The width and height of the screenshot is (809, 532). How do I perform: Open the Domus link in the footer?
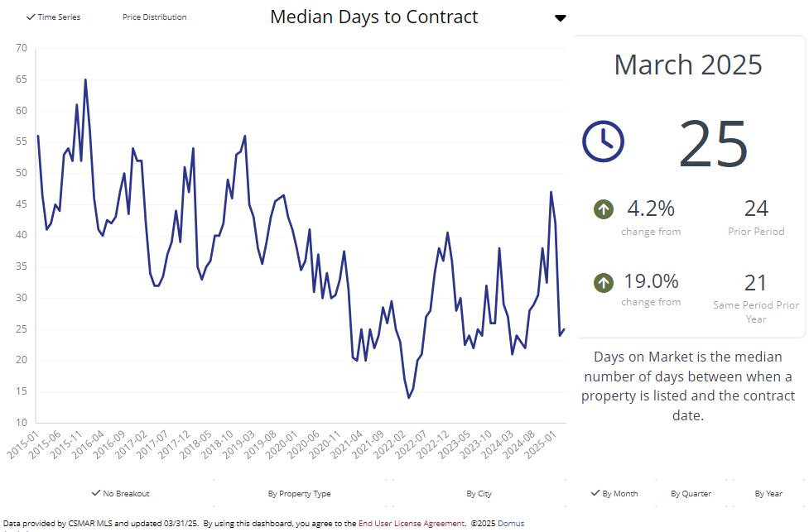(x=511, y=524)
